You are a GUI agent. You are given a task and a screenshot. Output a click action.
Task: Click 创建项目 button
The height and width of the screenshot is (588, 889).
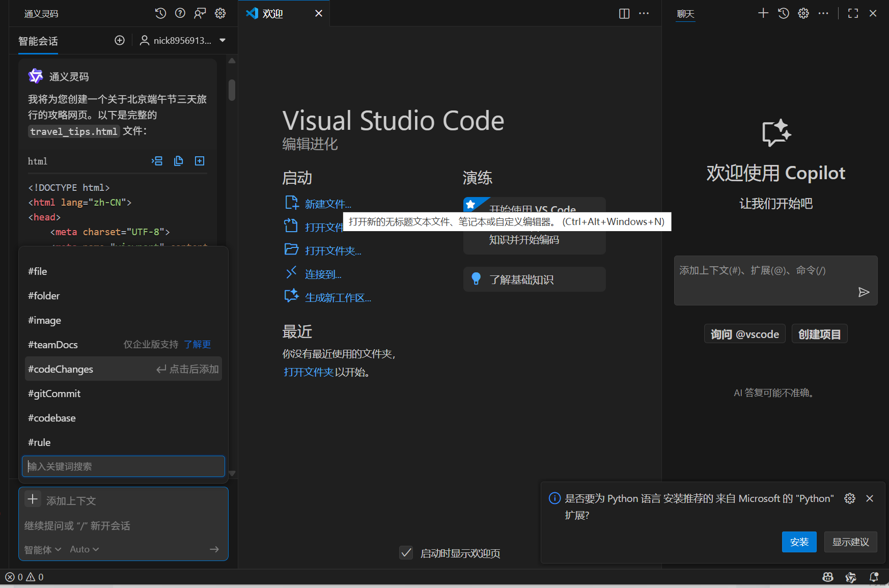point(820,334)
